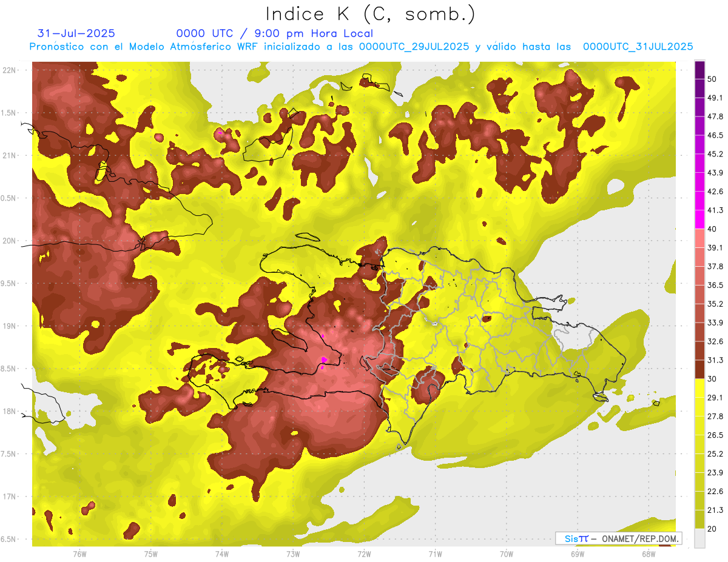
Task: Click the color scale value "36.5"
Action: pos(715,285)
